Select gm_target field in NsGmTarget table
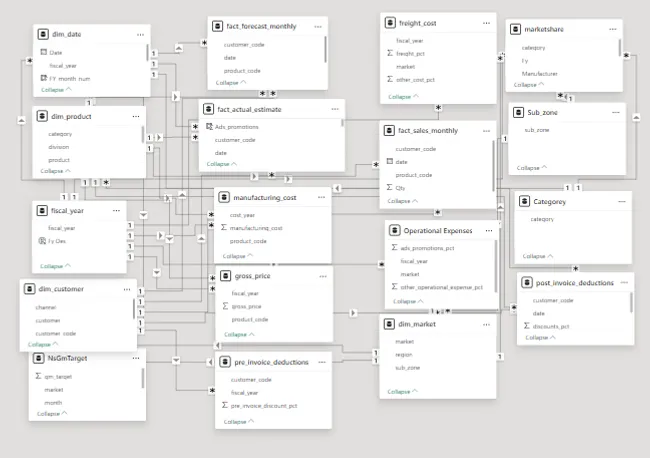This screenshot has width=650, height=458. pos(58,376)
